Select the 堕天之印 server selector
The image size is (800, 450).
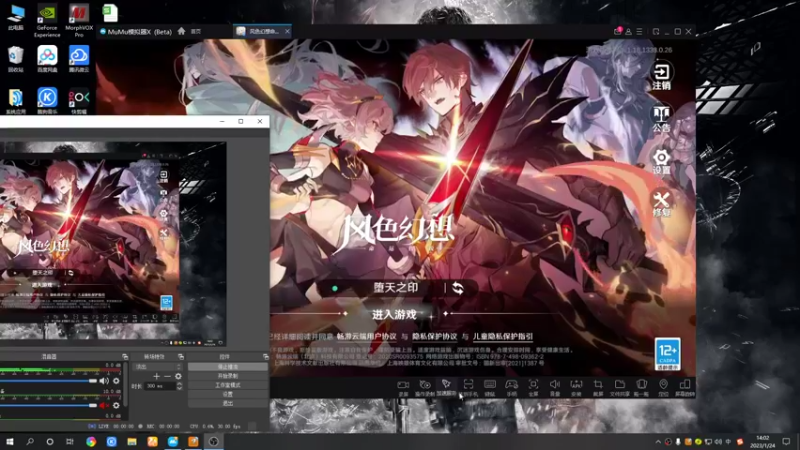(395, 288)
